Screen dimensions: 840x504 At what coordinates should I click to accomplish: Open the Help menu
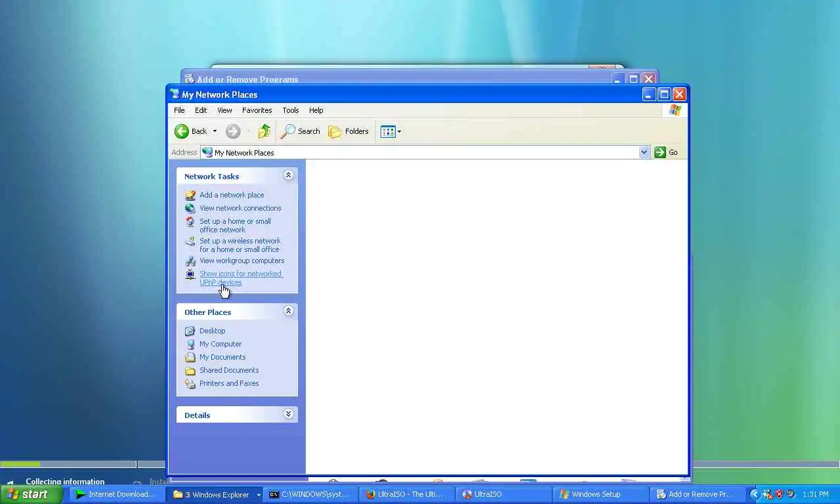316,110
